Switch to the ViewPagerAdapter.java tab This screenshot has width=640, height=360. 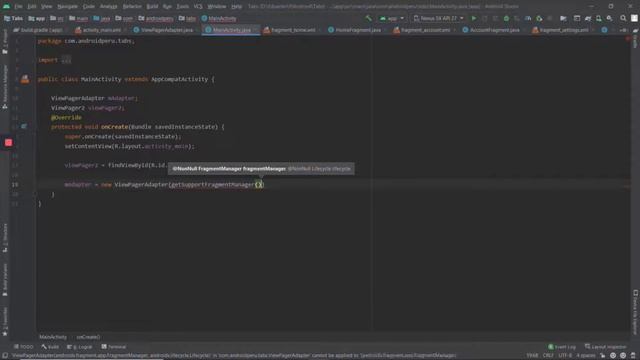pos(164,30)
